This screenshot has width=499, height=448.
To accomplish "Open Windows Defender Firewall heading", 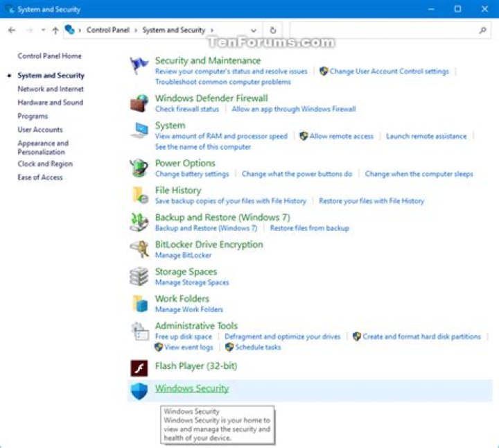I will tap(211, 98).
